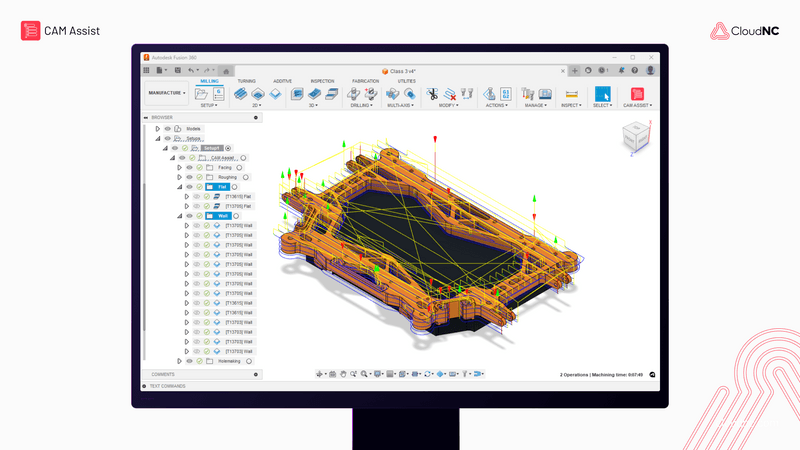
Task: Toggle visibility of the Holemaking folder
Action: click(x=188, y=361)
